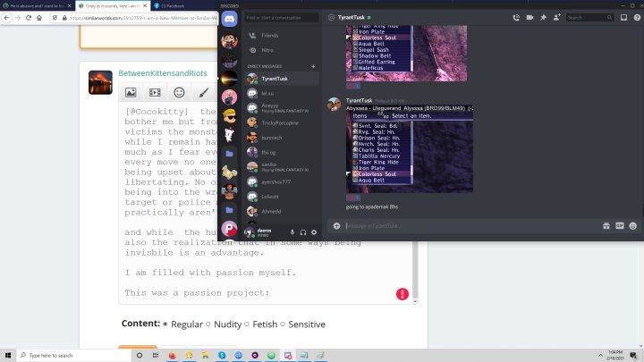The width and height of the screenshot is (644, 362).
Task: Click the browser back button
Action: click(x=7, y=18)
